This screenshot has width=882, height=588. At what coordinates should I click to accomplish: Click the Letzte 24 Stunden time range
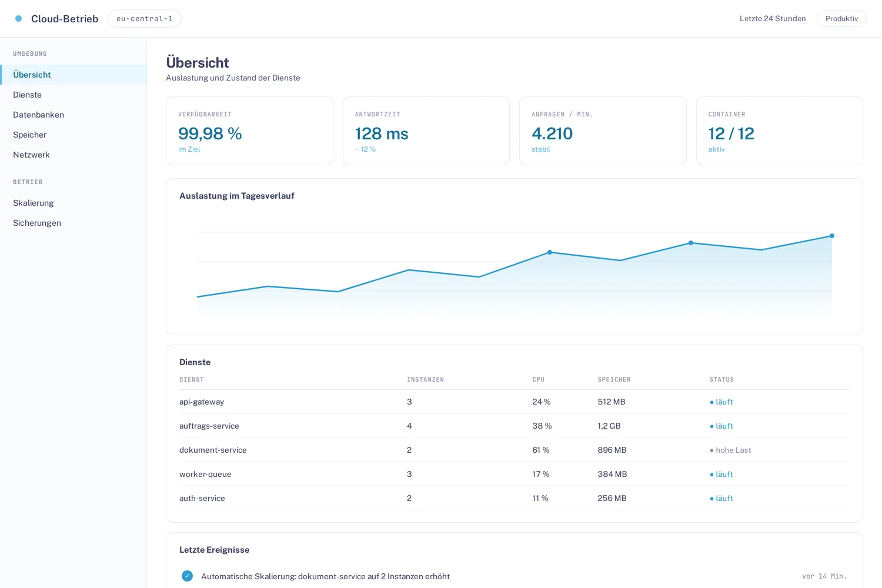[x=773, y=19]
